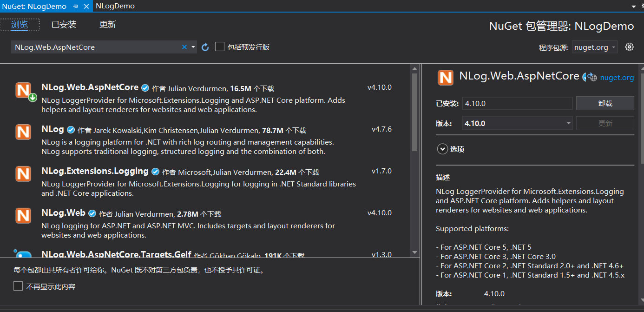The width and height of the screenshot is (644, 312).
Task: Switch to the Installed tab
Action: [x=64, y=25]
